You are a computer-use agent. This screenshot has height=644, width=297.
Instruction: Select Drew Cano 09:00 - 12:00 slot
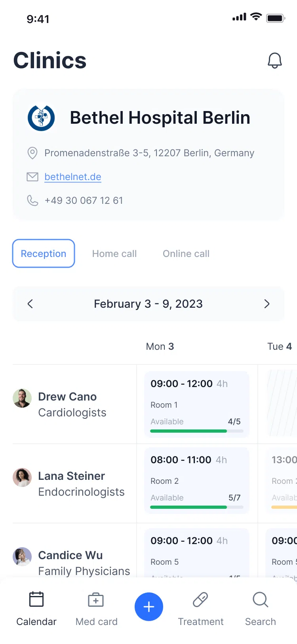coord(197,404)
